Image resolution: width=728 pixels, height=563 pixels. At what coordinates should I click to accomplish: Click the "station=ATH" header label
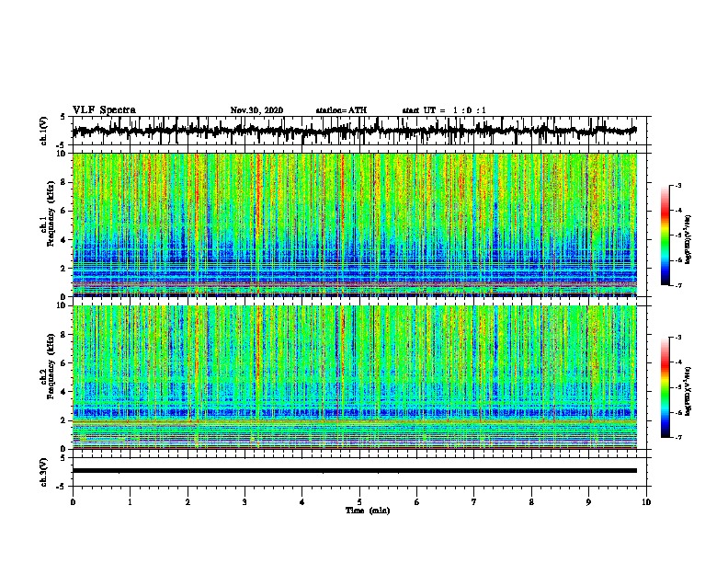341,110
